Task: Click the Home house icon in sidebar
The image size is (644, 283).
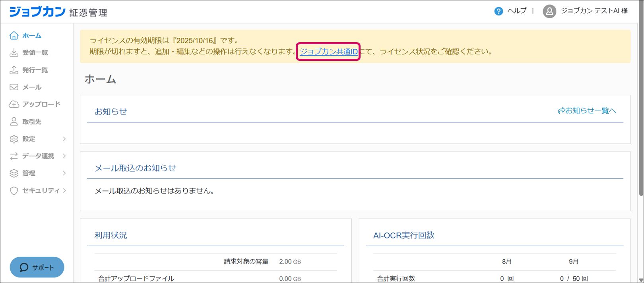Action: [x=14, y=35]
